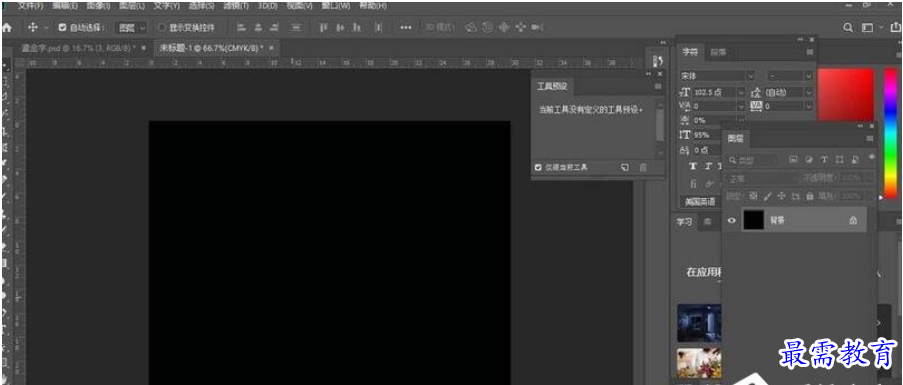
Task: Open the three-dots more align options
Action: click(406, 27)
